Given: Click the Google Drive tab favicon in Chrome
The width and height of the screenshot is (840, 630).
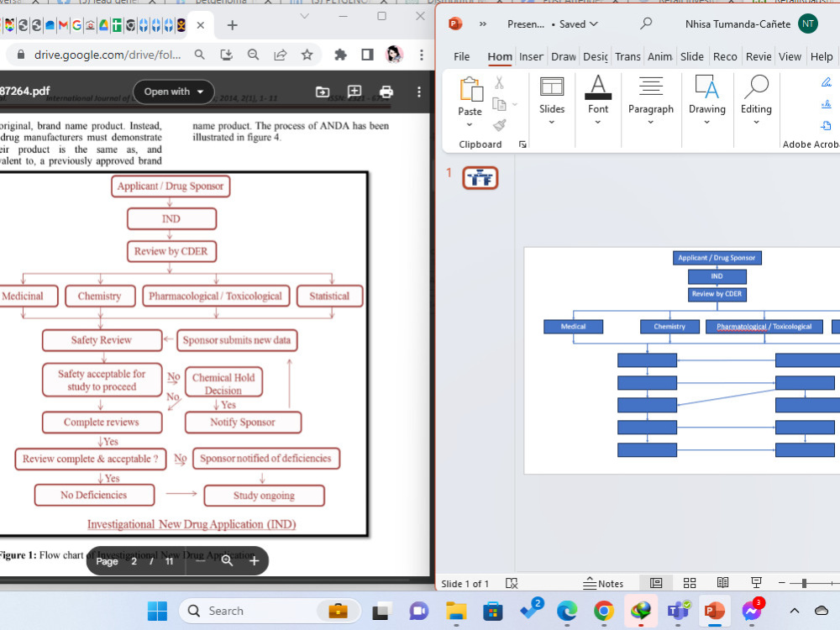Looking at the screenshot, I should 103,25.
